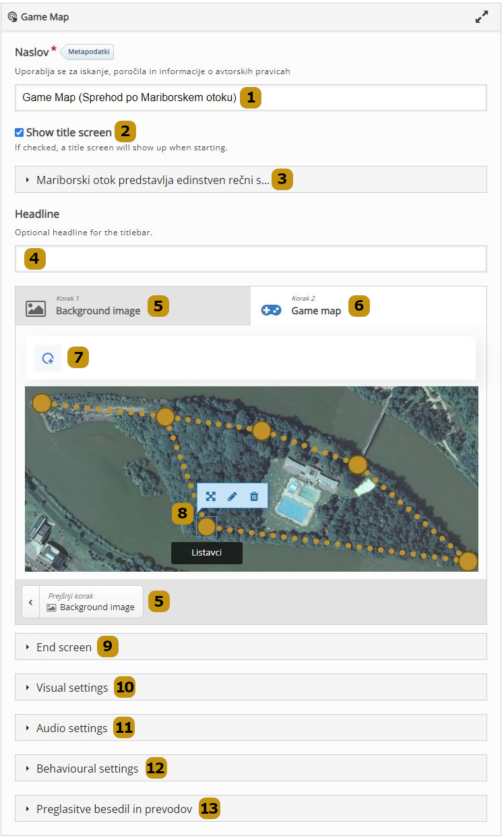Click the gamepad icon in Game map tab
504x838 pixels.
pos(271,309)
